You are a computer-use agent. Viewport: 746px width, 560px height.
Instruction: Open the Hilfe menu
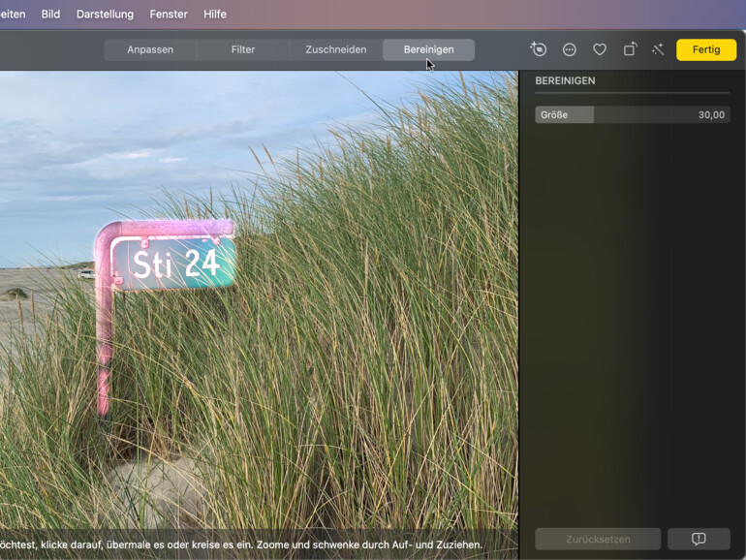(x=214, y=15)
